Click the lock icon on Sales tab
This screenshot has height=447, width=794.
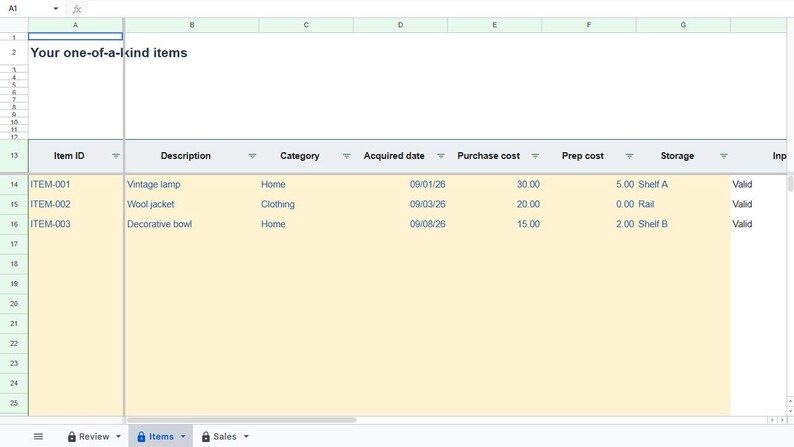(206, 436)
